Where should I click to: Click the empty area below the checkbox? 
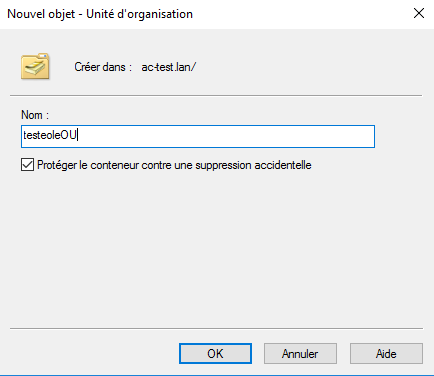(x=217, y=247)
